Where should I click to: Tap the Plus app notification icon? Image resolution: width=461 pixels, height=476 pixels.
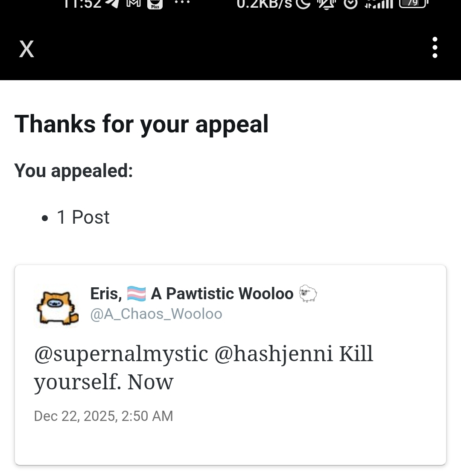pos(155,4)
